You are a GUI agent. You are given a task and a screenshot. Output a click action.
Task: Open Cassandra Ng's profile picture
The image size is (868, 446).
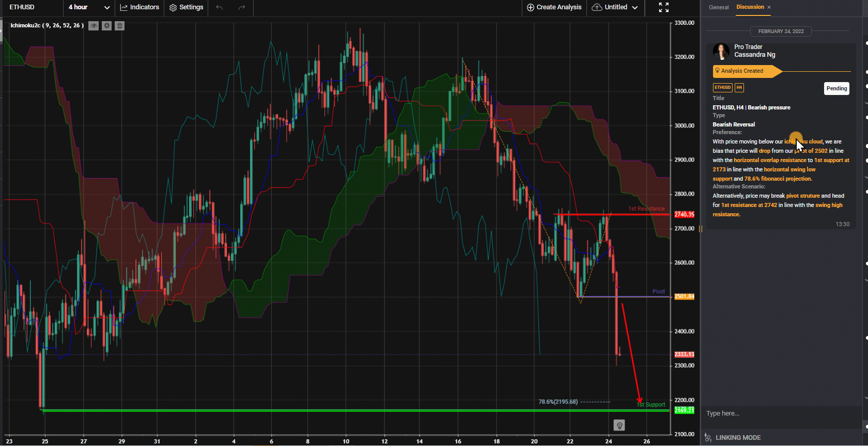pos(721,51)
